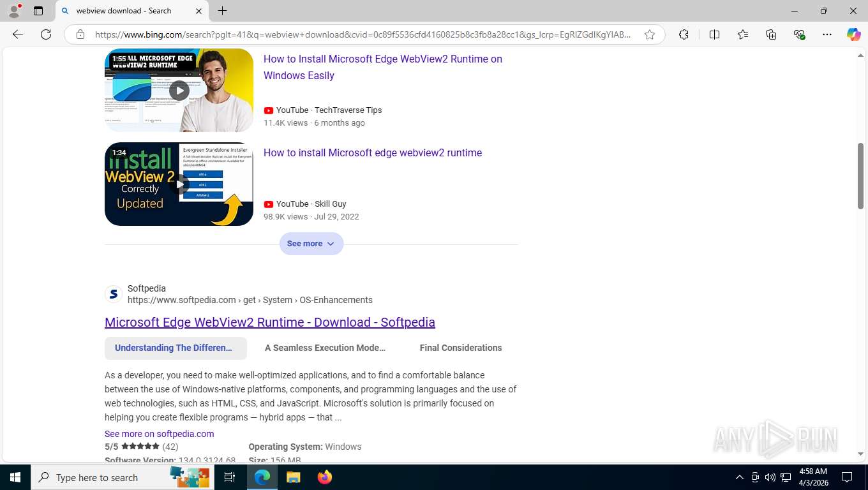Open File Explorer from the taskbar
868x490 pixels.
tap(293, 477)
